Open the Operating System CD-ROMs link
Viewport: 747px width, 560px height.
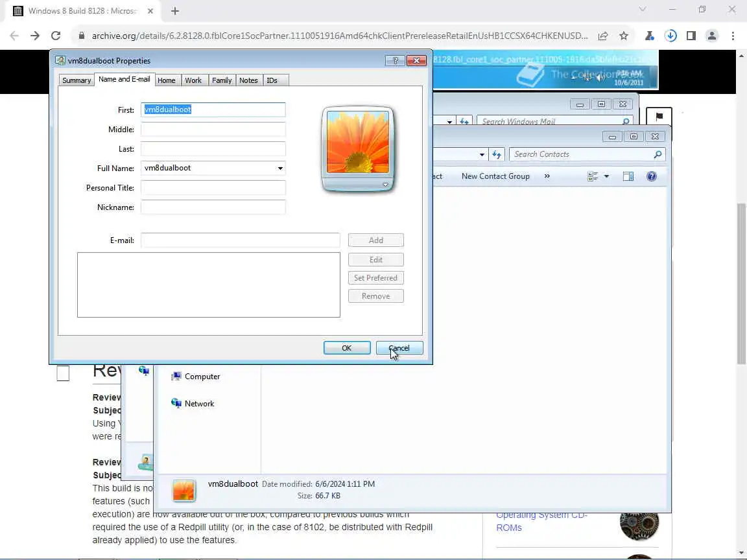[541, 521]
